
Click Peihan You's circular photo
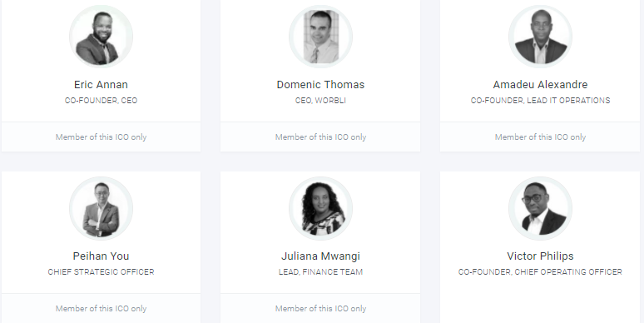[x=101, y=208]
